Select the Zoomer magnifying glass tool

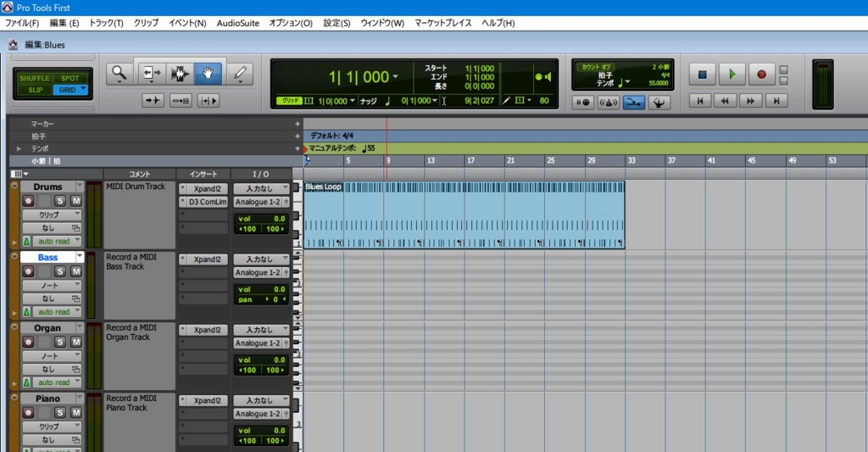point(120,74)
